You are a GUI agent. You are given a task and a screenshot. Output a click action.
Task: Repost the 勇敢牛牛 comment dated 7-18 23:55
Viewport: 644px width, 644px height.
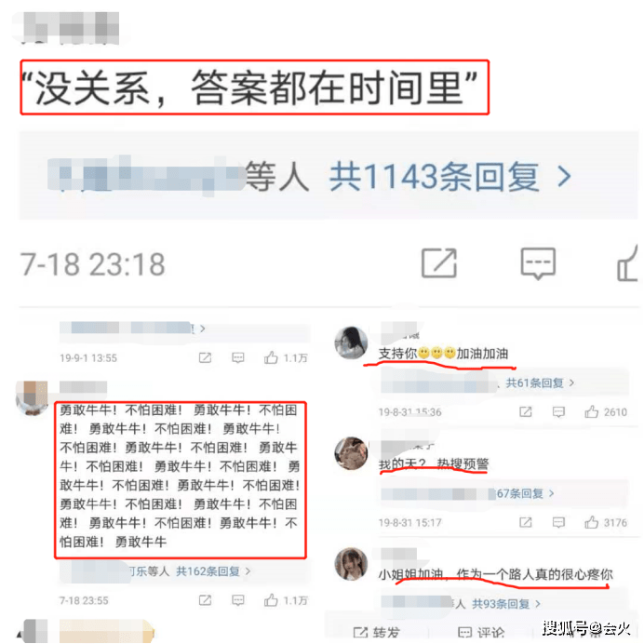[205, 600]
